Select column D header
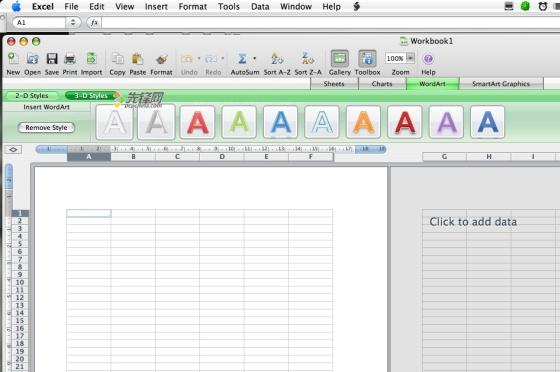 [222, 157]
